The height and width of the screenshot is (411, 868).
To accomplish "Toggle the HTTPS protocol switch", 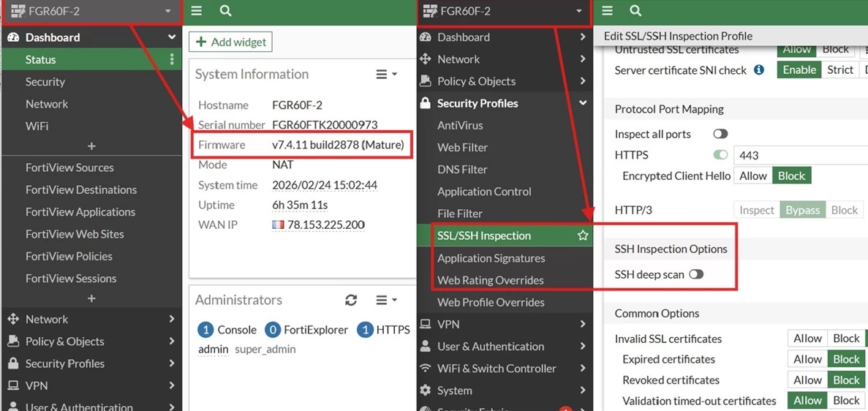I will tap(720, 155).
